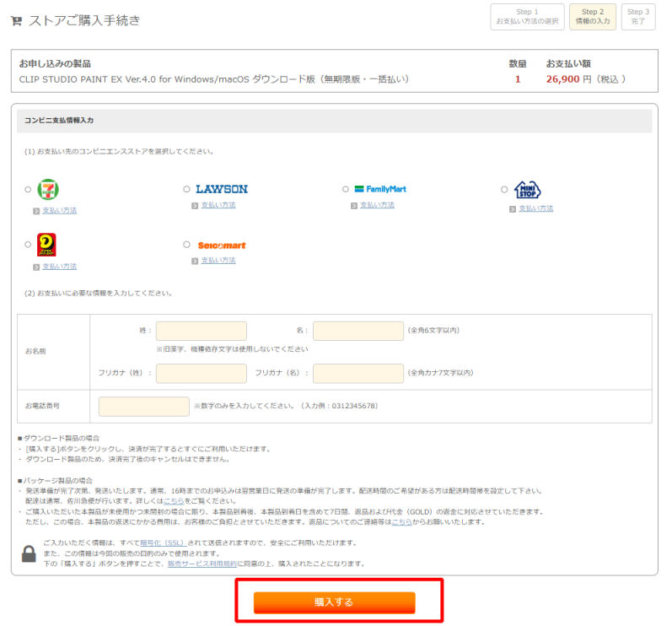The width and height of the screenshot is (672, 626).
Task: Click the MINI STOP logo icon
Action: tap(527, 190)
